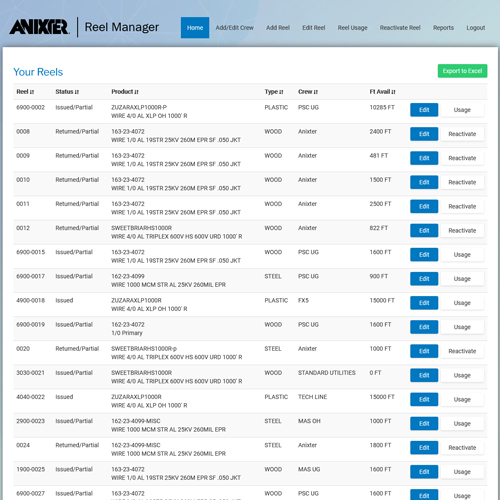The image size is (500, 500).
Task: Click Logout in the navigation bar
Action: (476, 28)
